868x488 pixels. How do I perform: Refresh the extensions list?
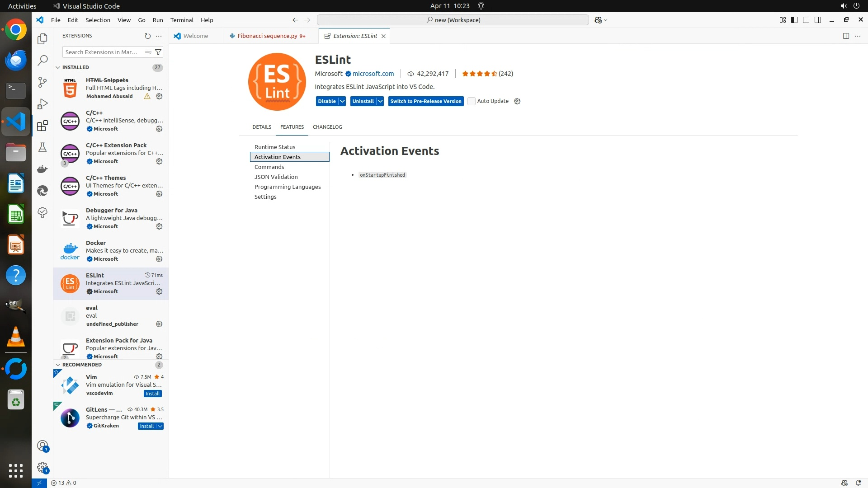(x=147, y=36)
